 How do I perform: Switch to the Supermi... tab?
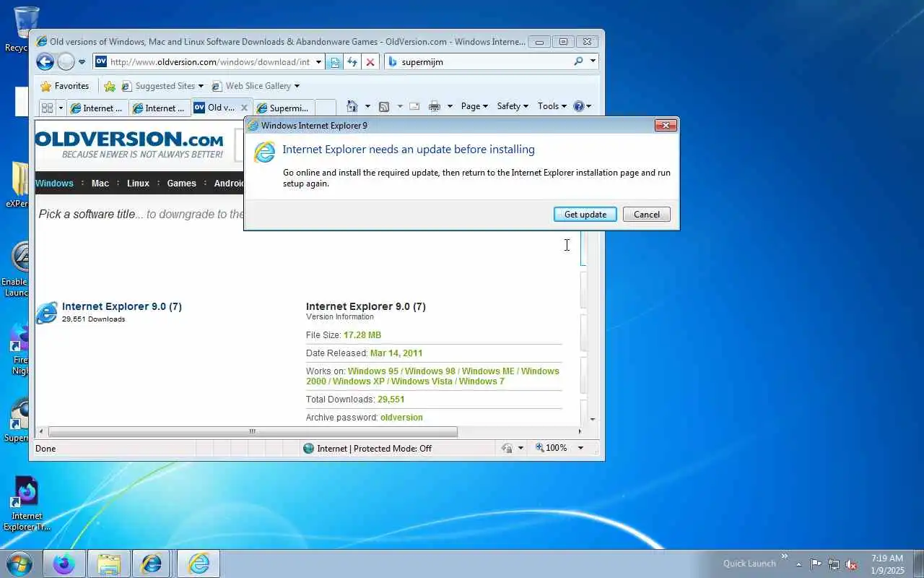[283, 108]
